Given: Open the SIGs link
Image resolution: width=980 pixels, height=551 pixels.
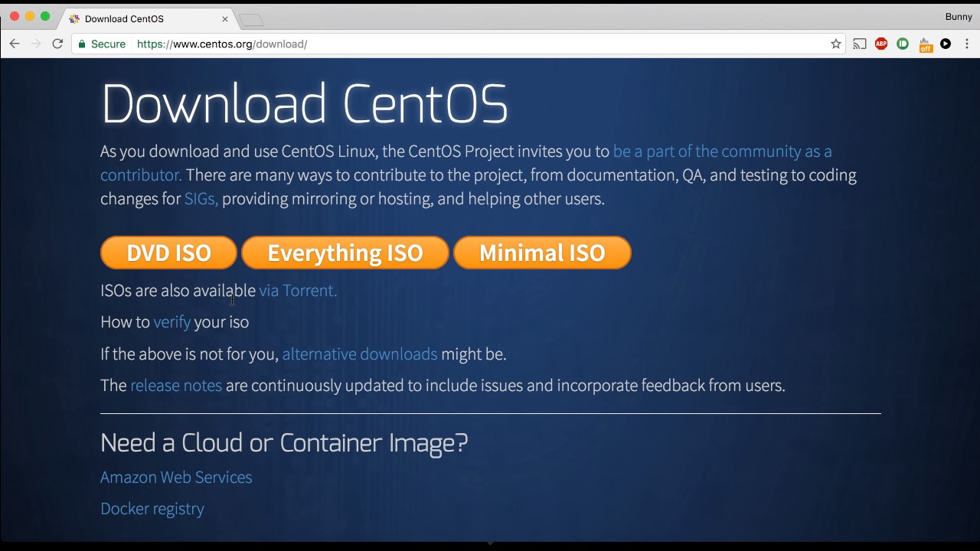Looking at the screenshot, I should (x=201, y=199).
